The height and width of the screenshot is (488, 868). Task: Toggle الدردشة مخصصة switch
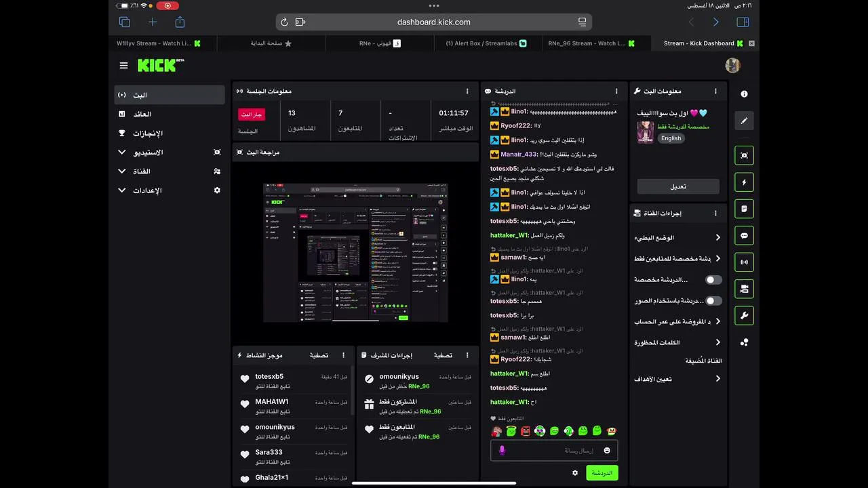[x=713, y=279]
